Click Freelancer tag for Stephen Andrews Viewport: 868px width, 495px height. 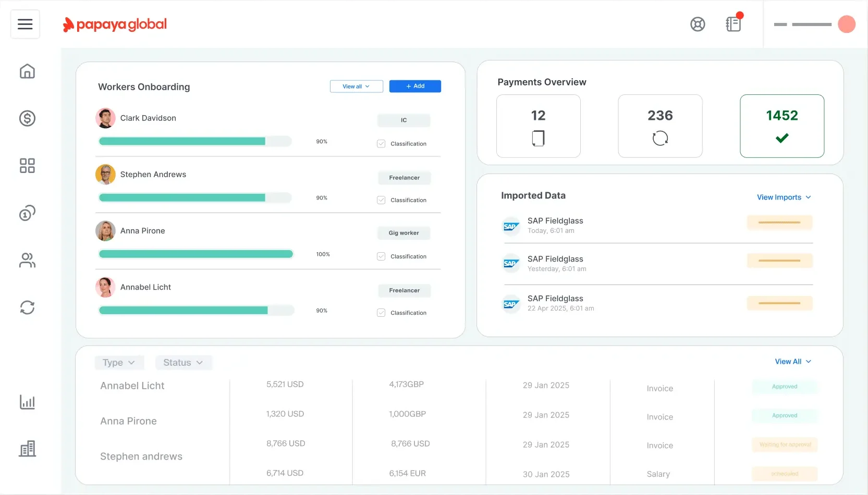(404, 178)
